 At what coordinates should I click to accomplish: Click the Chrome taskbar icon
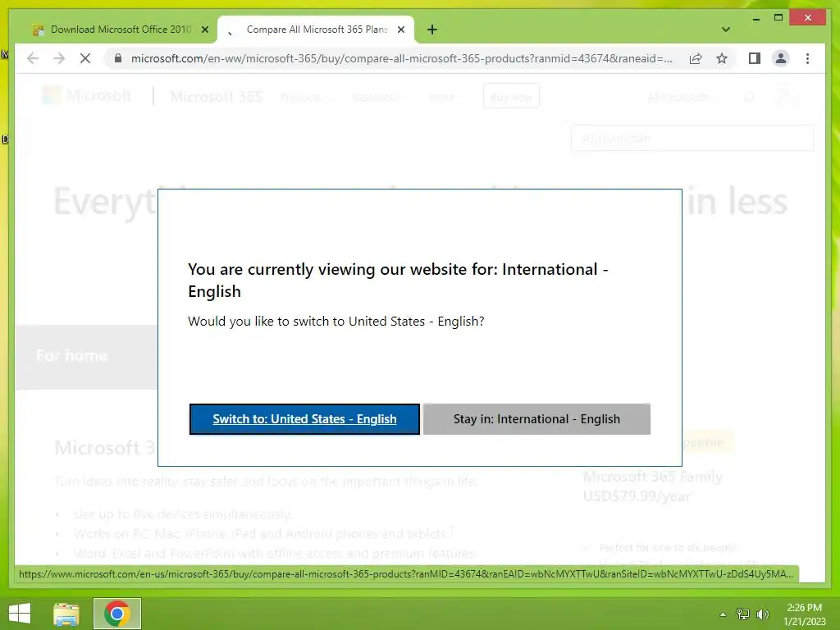tap(117, 614)
